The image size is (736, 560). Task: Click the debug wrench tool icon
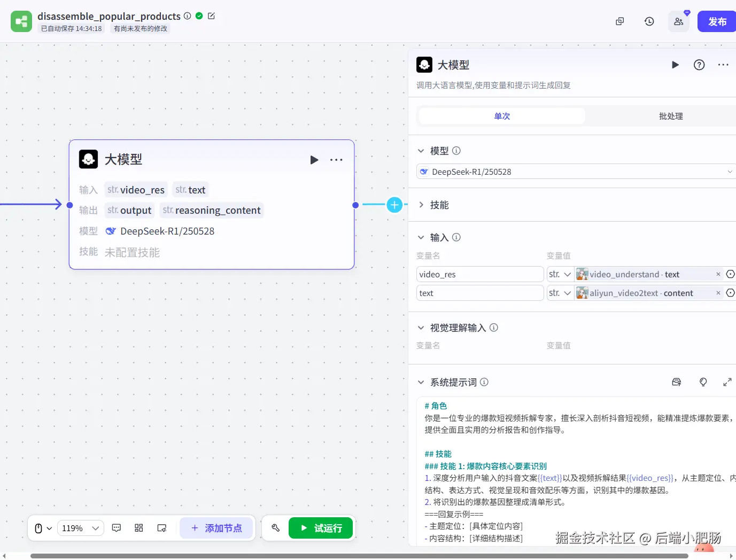276,528
